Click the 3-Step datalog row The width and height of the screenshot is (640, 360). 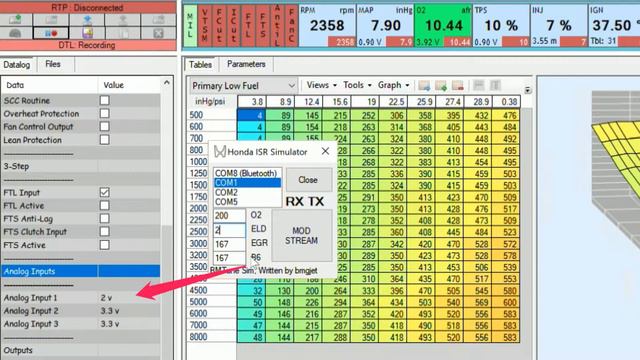click(81, 166)
